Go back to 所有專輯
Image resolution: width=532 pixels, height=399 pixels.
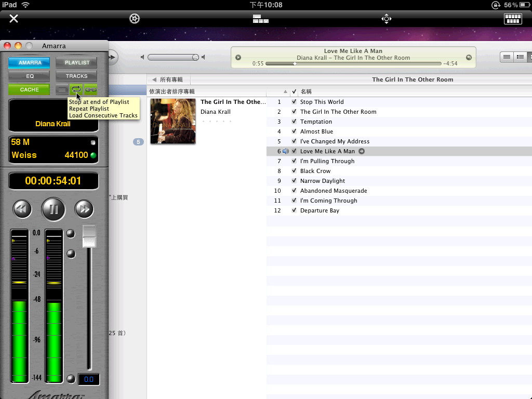[x=171, y=79]
